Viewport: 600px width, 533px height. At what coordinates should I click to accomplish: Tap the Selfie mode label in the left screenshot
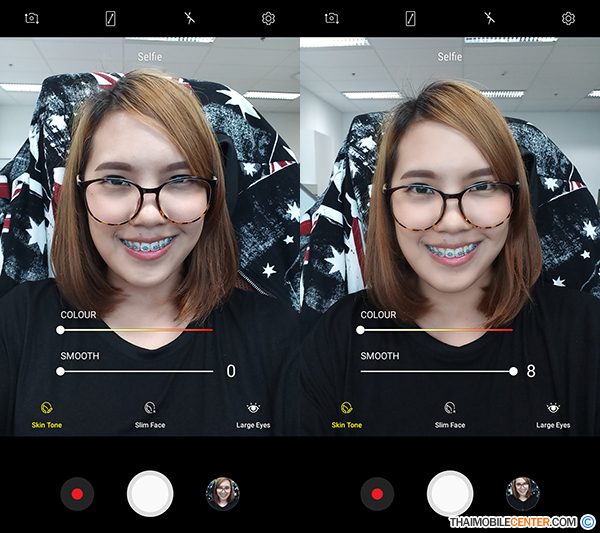(150, 57)
